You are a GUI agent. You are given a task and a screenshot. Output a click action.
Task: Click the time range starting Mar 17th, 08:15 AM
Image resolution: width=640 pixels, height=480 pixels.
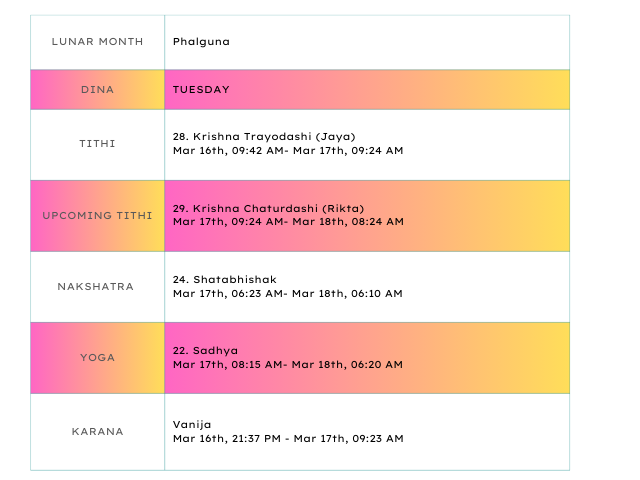click(x=288, y=365)
